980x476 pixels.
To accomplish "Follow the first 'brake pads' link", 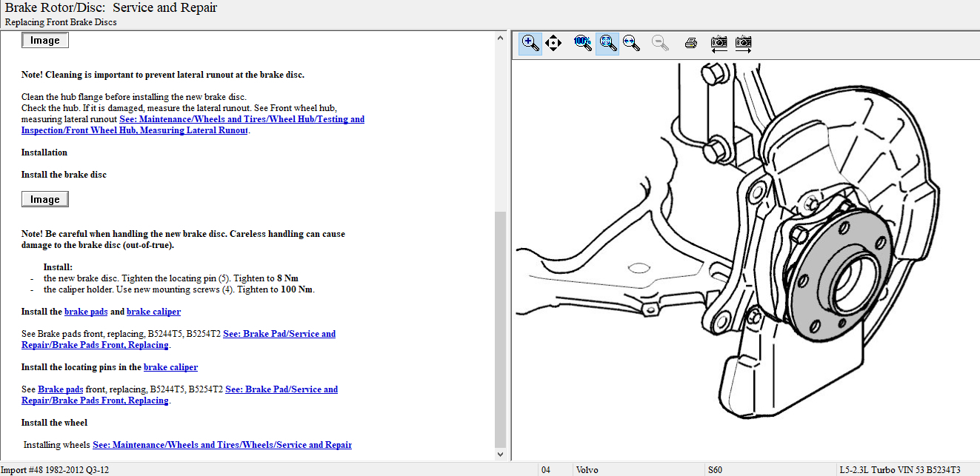I will [x=86, y=312].
